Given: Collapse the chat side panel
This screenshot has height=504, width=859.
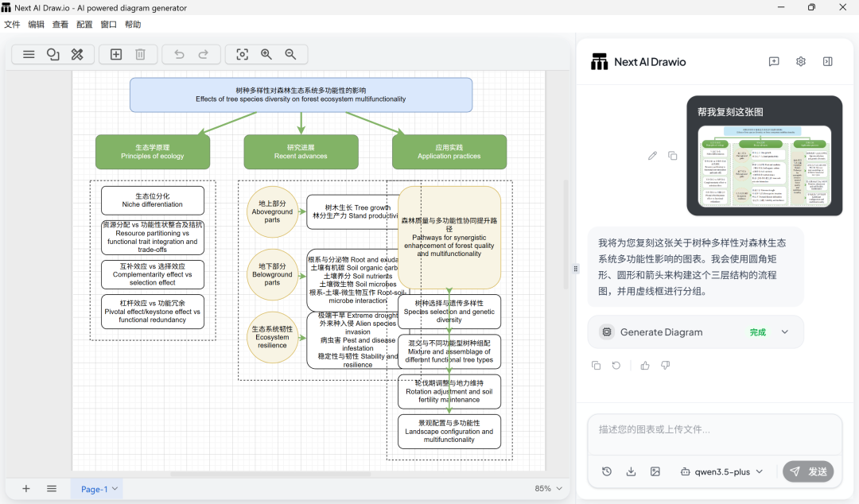Looking at the screenshot, I should [x=828, y=62].
